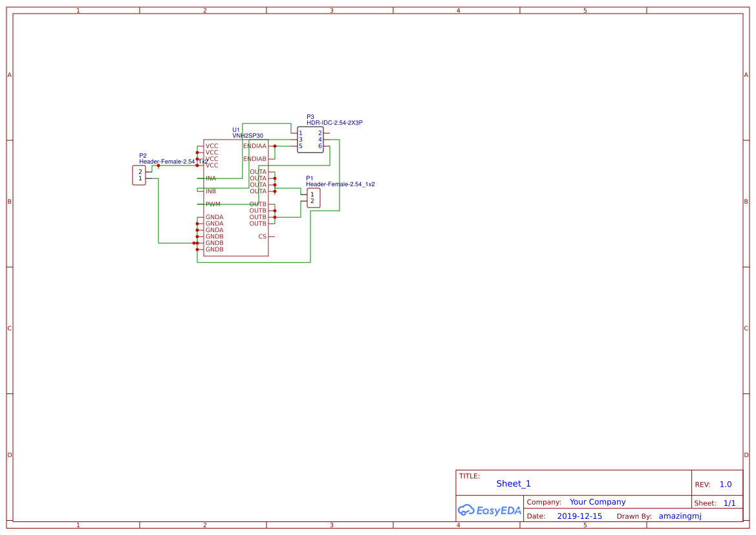Click pin 1 of the P2 header
Screen dimensions: 756x535
(x=140, y=178)
